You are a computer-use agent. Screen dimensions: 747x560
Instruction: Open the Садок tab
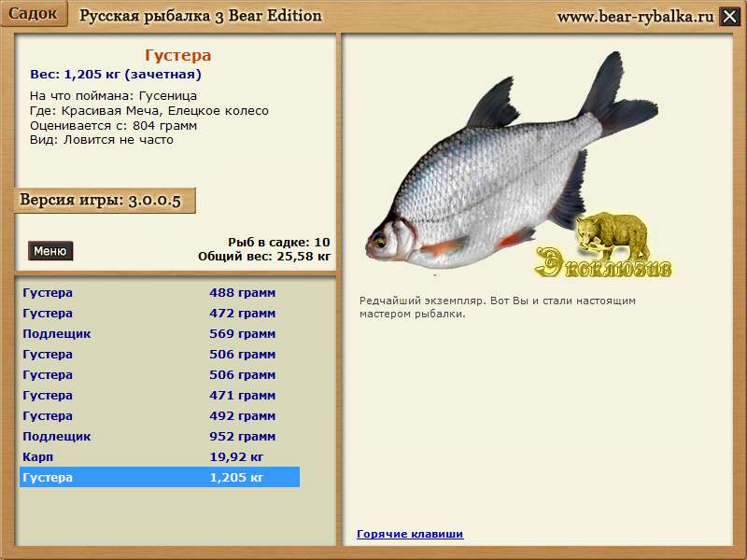(x=34, y=14)
